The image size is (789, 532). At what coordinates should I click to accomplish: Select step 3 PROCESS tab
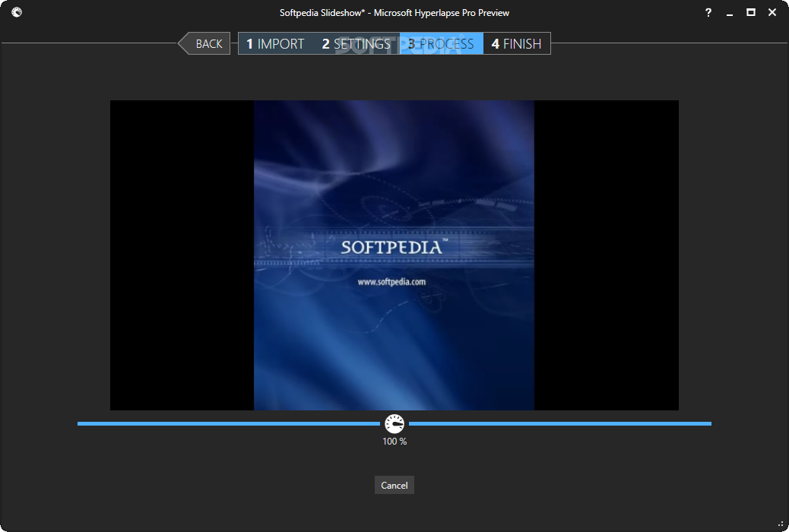[442, 44]
